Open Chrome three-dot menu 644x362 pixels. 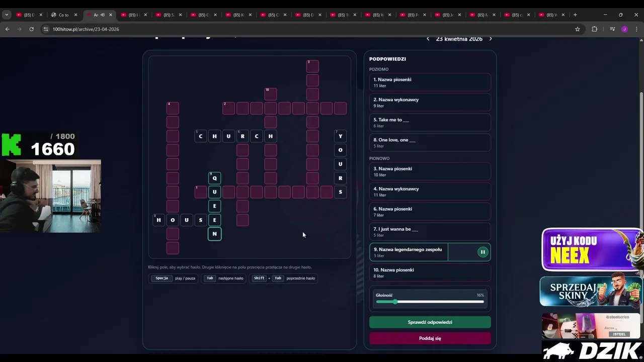pyautogui.click(x=637, y=29)
